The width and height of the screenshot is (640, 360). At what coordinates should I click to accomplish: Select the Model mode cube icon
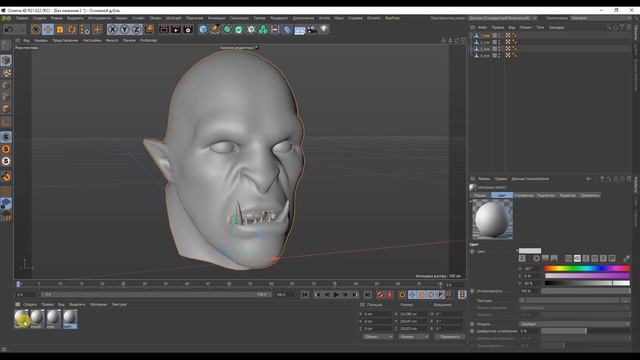point(6,60)
